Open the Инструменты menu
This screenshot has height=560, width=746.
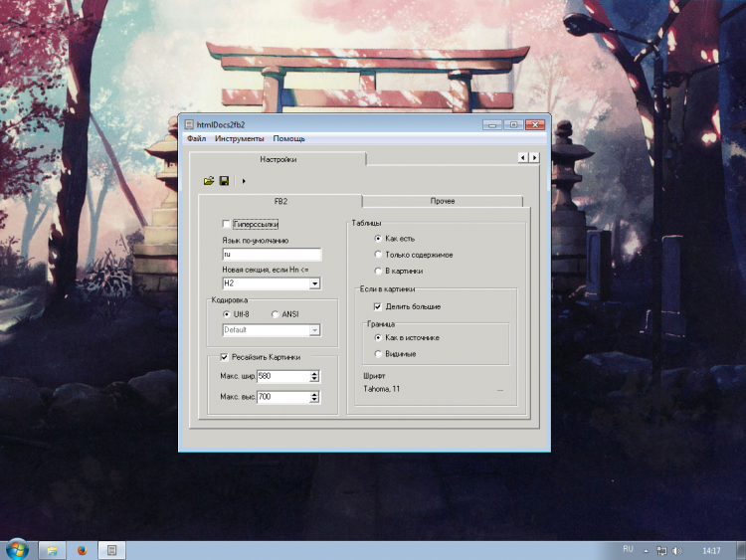tap(239, 138)
